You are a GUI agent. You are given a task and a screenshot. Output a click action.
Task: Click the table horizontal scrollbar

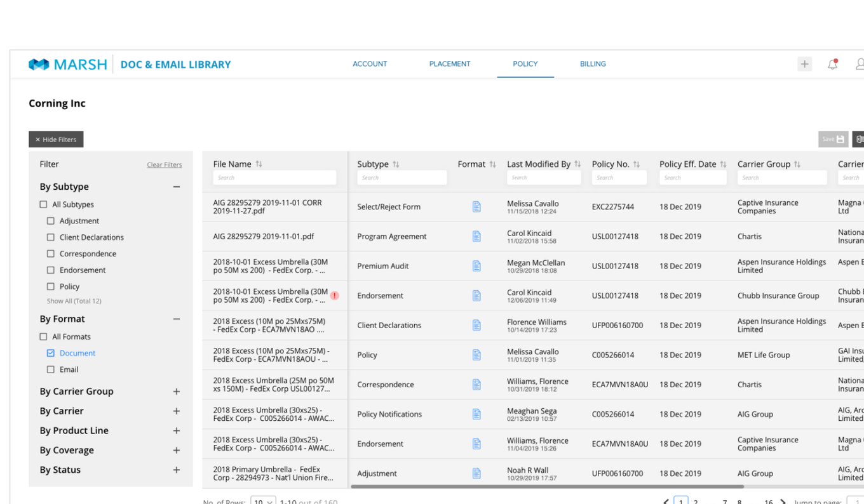tap(547, 487)
